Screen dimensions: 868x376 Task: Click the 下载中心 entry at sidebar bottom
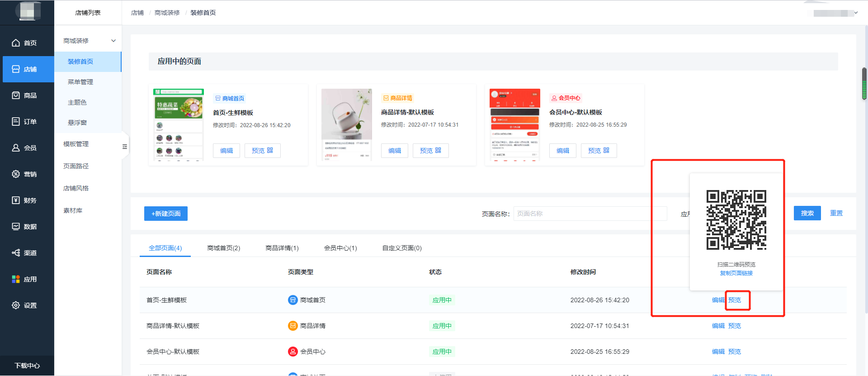[x=27, y=366]
